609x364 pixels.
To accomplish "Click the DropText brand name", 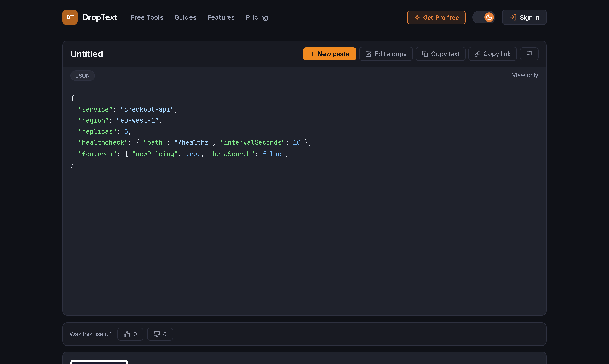I will [100, 17].
